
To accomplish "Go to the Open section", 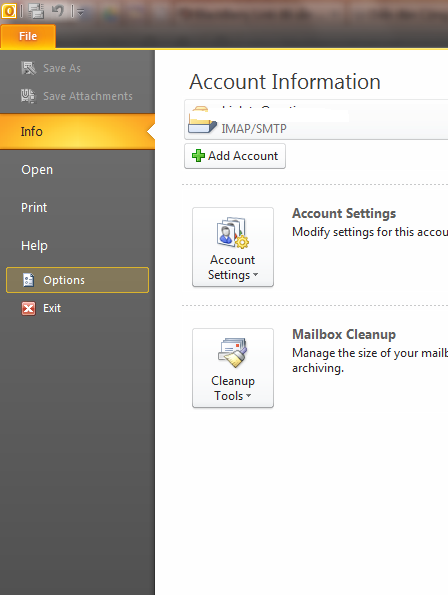I will [x=37, y=170].
